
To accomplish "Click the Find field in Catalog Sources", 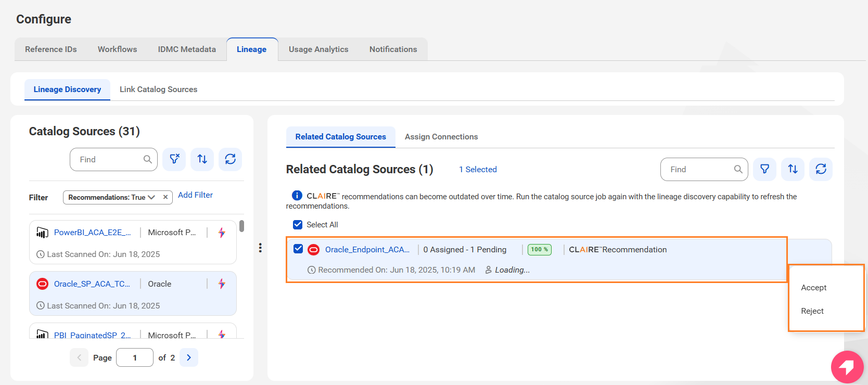I will (x=113, y=160).
